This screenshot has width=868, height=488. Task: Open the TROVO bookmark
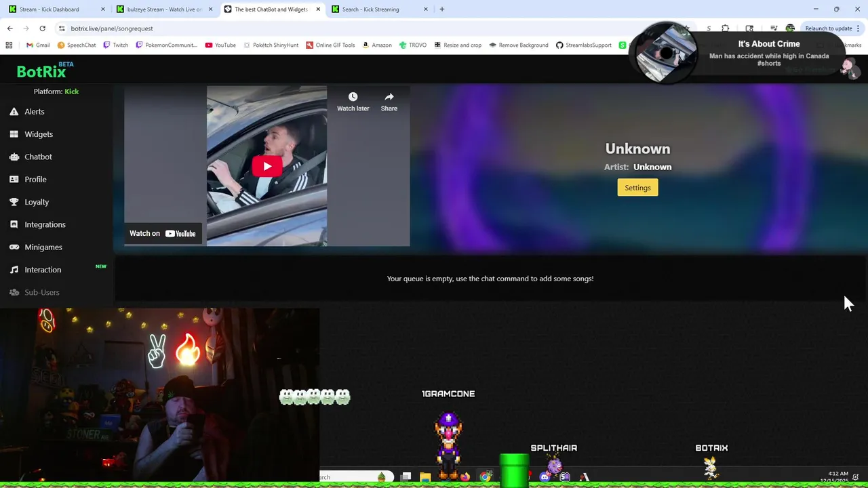pyautogui.click(x=412, y=45)
